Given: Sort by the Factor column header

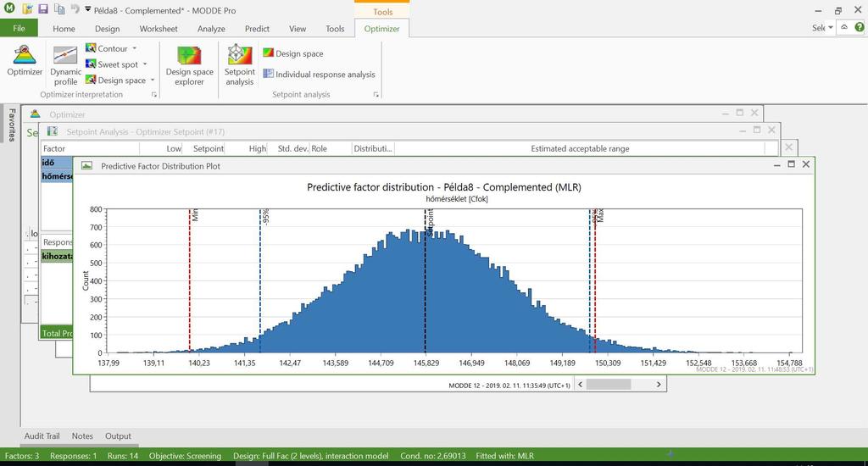Looking at the screenshot, I should pos(90,148).
